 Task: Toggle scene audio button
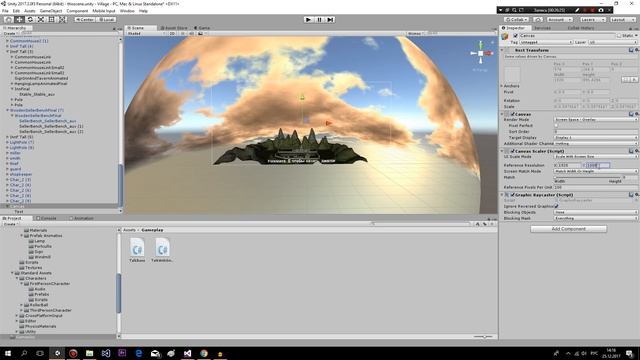coord(191,33)
